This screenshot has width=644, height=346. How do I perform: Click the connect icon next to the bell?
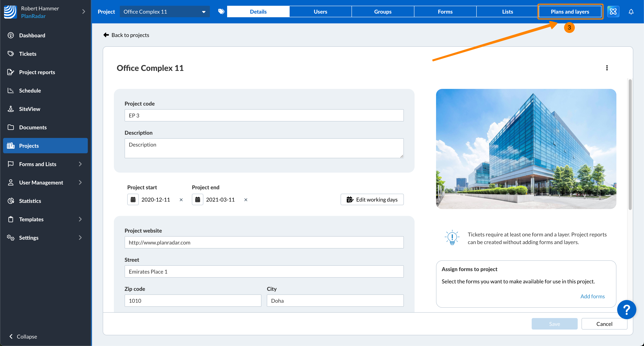tap(613, 12)
